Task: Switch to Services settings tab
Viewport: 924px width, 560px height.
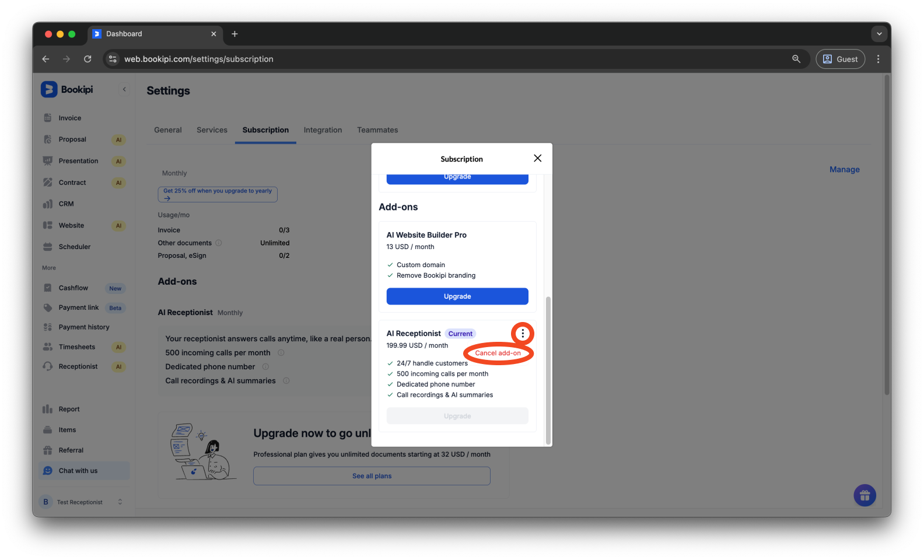Action: pyautogui.click(x=212, y=130)
